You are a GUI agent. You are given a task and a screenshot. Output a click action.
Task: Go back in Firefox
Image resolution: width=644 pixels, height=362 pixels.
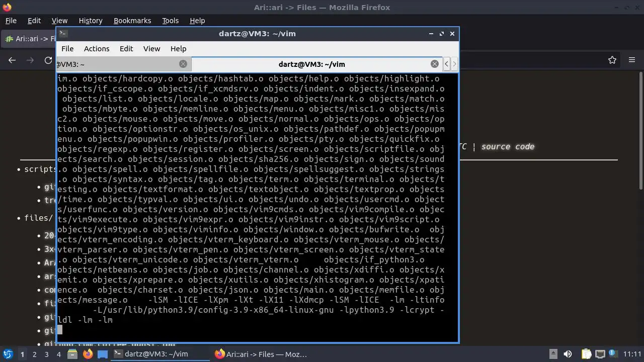tap(12, 60)
